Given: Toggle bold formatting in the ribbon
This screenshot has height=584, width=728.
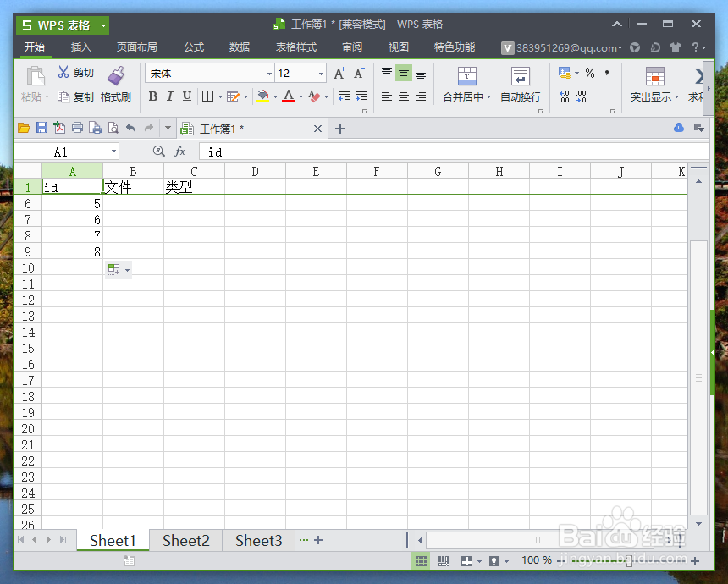Looking at the screenshot, I should 152,96.
